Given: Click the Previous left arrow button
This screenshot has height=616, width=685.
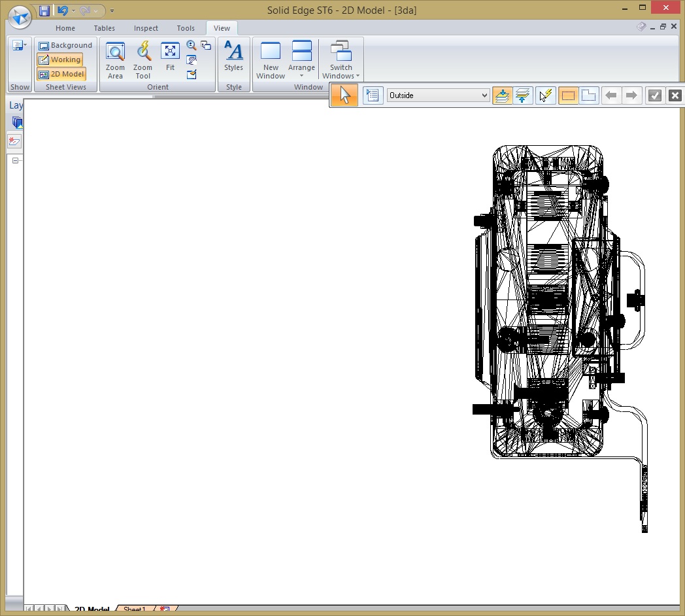Looking at the screenshot, I should click(611, 95).
